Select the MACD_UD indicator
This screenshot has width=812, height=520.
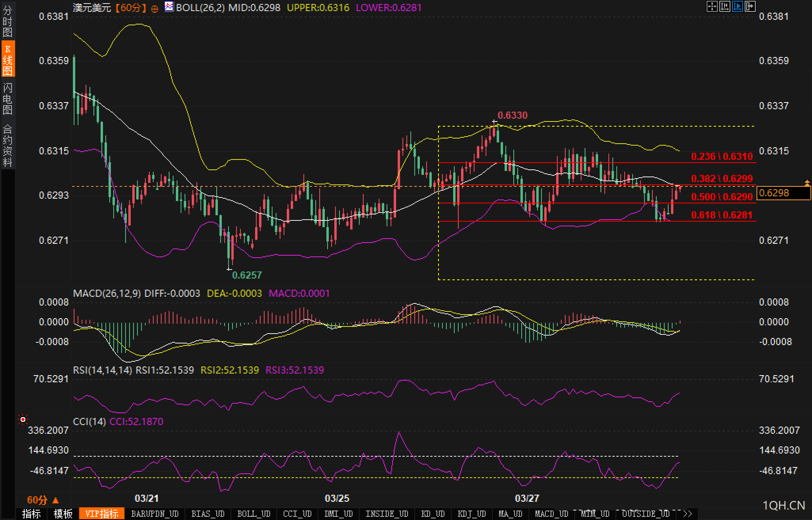552,514
